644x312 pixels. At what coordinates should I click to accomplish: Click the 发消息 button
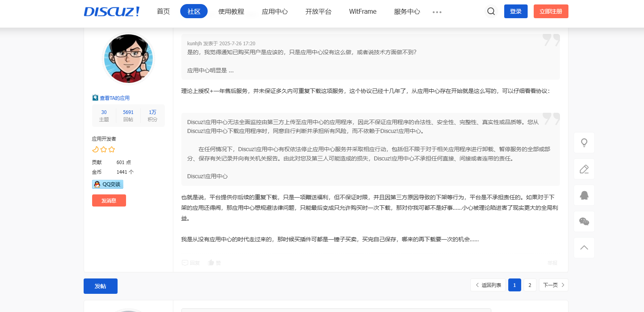109,200
